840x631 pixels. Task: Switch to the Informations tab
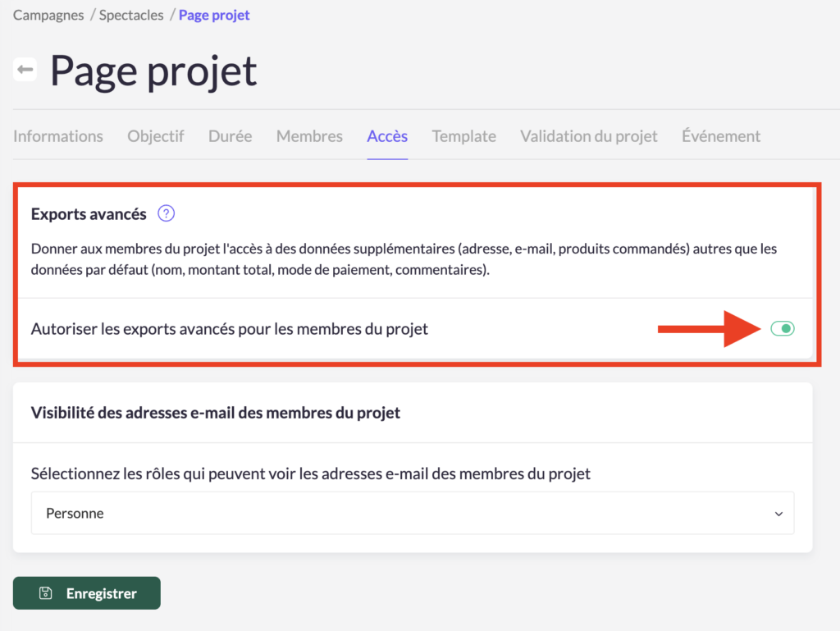pyautogui.click(x=58, y=136)
